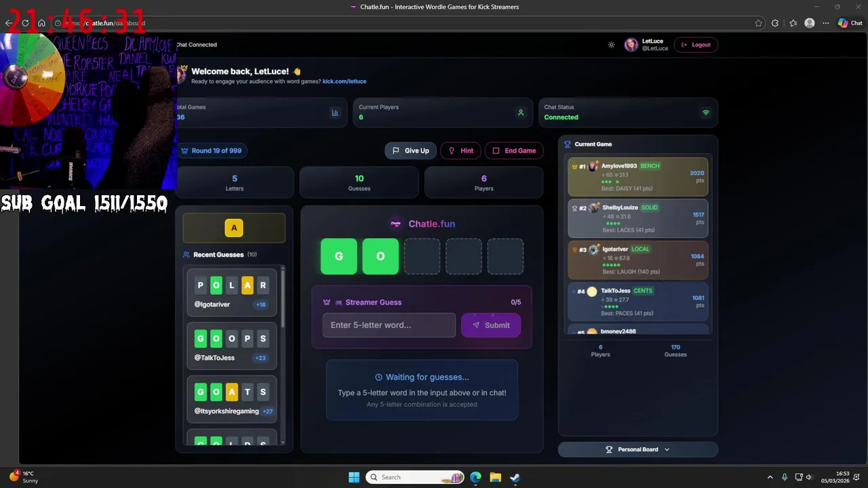
Task: Select the GOOPS guess by @TalkToJess
Action: click(232, 345)
